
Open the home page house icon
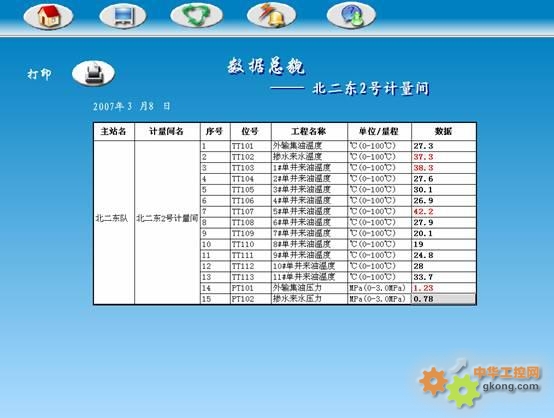pos(48,16)
